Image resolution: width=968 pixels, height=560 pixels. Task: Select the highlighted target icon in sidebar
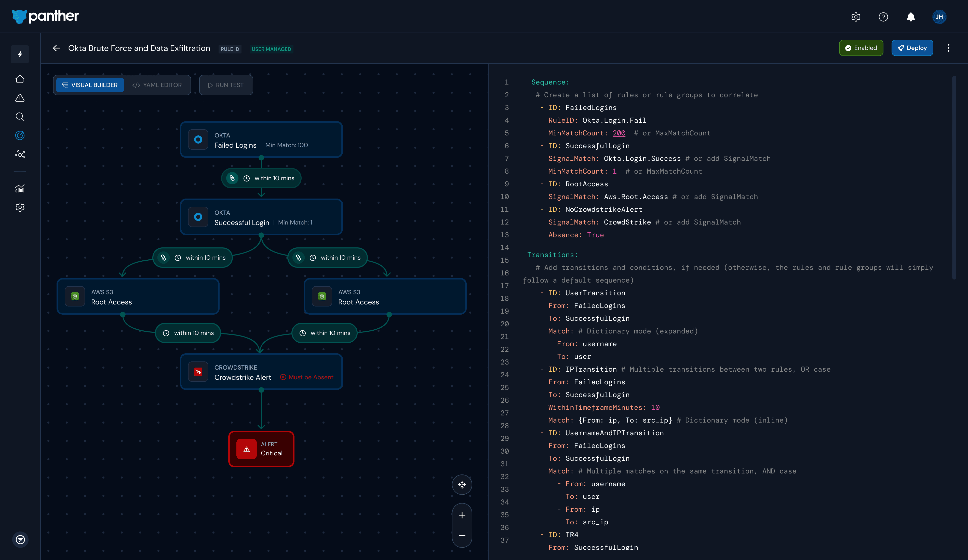pyautogui.click(x=20, y=135)
